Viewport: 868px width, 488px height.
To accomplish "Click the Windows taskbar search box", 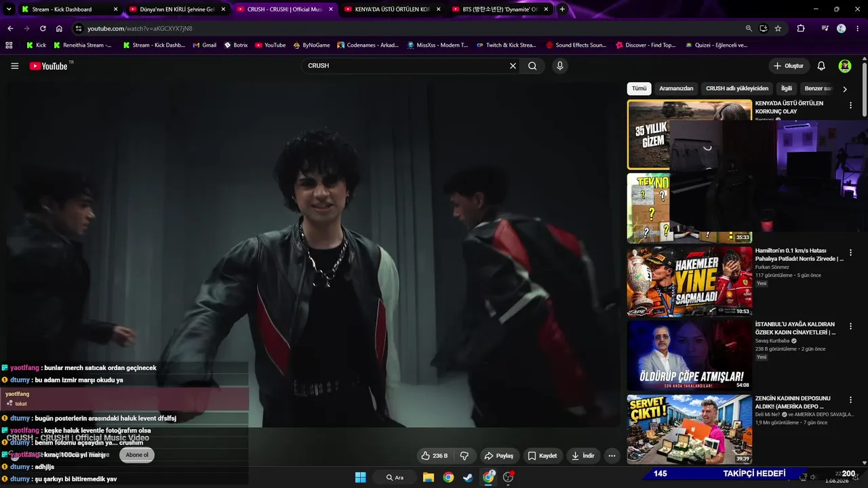I will pos(395,477).
